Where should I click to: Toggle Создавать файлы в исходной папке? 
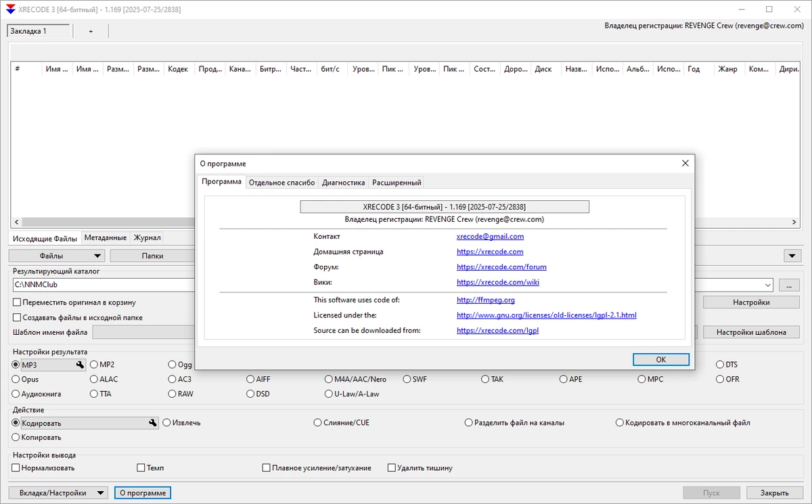pos(78,317)
